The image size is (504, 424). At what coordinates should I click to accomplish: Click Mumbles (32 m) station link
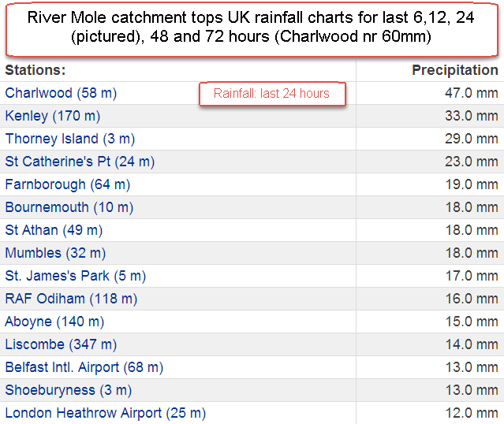pyautogui.click(x=55, y=253)
